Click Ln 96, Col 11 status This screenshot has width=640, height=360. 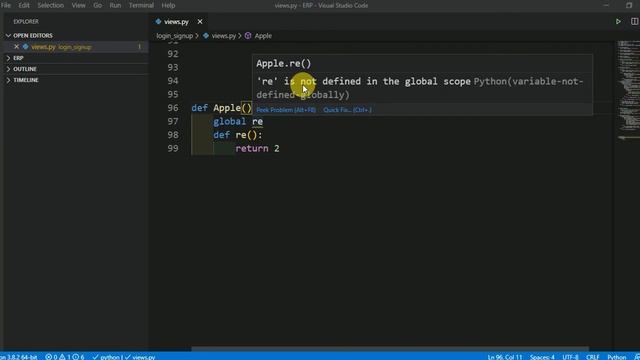[x=504, y=357]
